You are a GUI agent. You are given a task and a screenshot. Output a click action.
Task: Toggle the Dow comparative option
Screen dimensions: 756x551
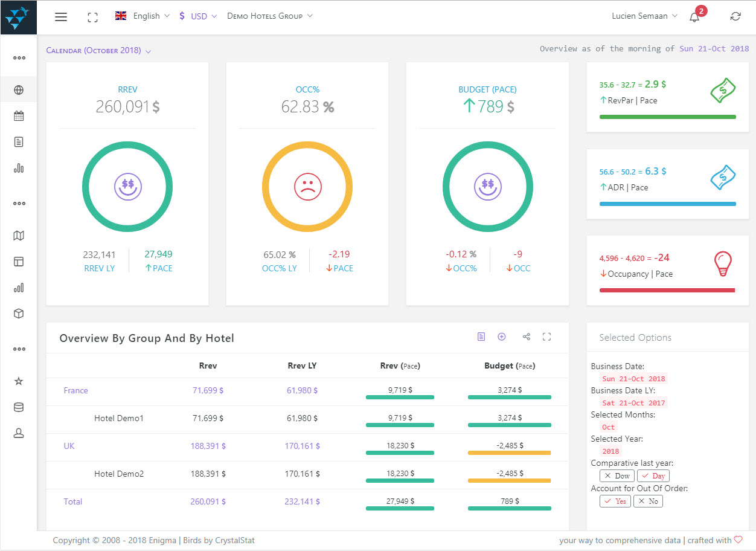617,476
